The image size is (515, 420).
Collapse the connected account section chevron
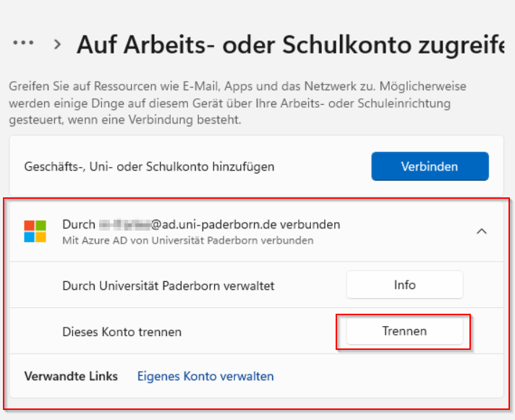pyautogui.click(x=482, y=231)
